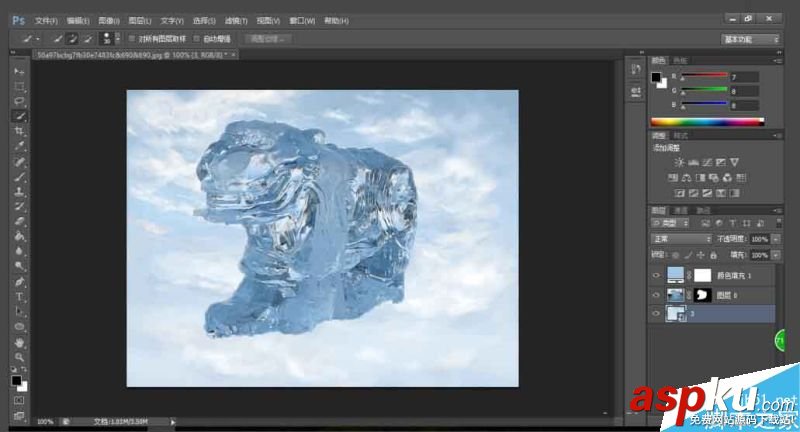Open the 滤镜(T) menu
This screenshot has width=800, height=432.
236,21
